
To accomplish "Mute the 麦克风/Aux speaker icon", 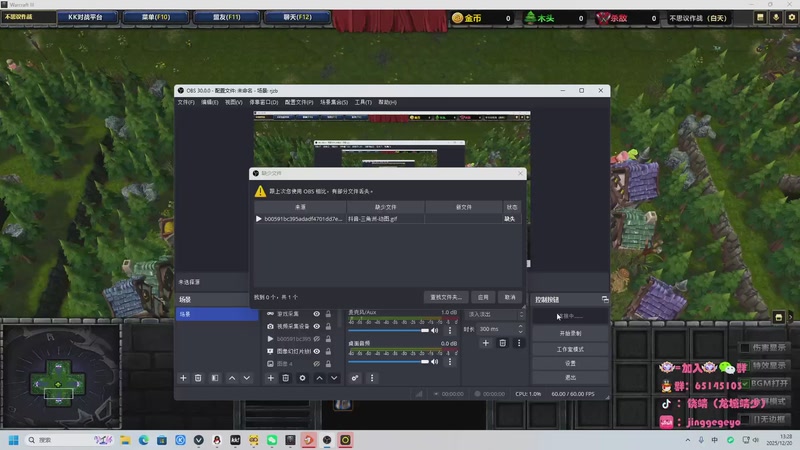I will [435, 331].
